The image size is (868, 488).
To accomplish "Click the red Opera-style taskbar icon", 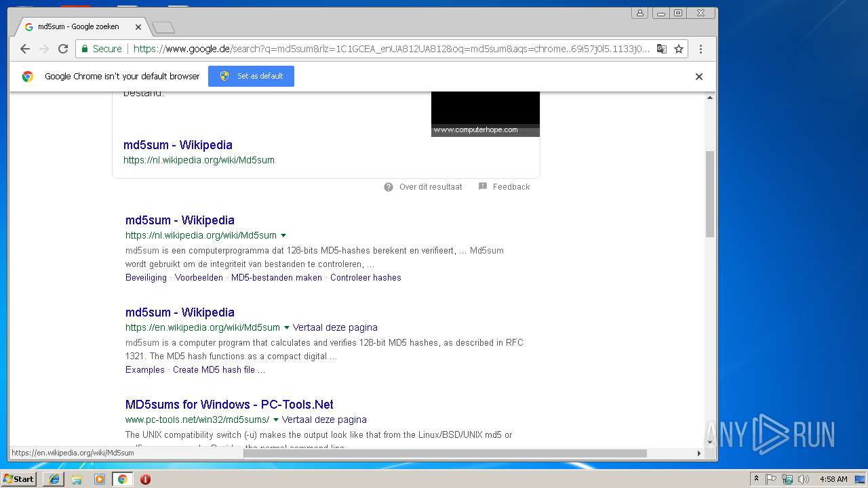I will [x=145, y=479].
